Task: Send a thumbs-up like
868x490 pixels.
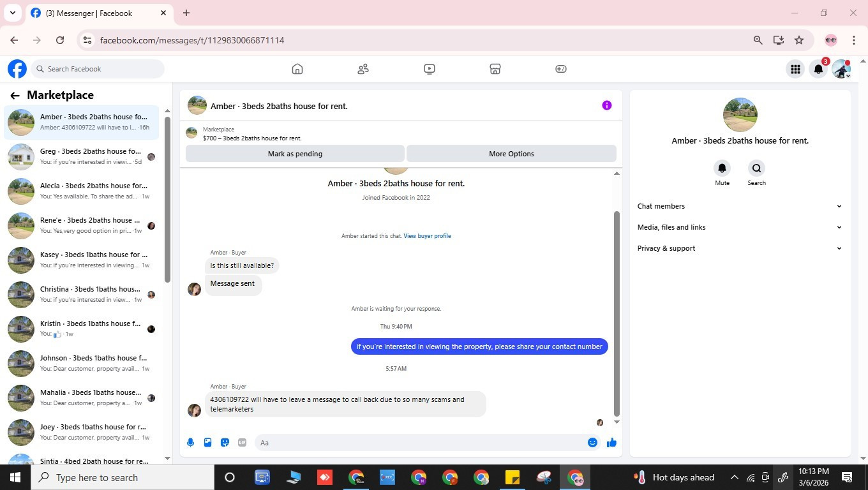Action: click(x=611, y=442)
